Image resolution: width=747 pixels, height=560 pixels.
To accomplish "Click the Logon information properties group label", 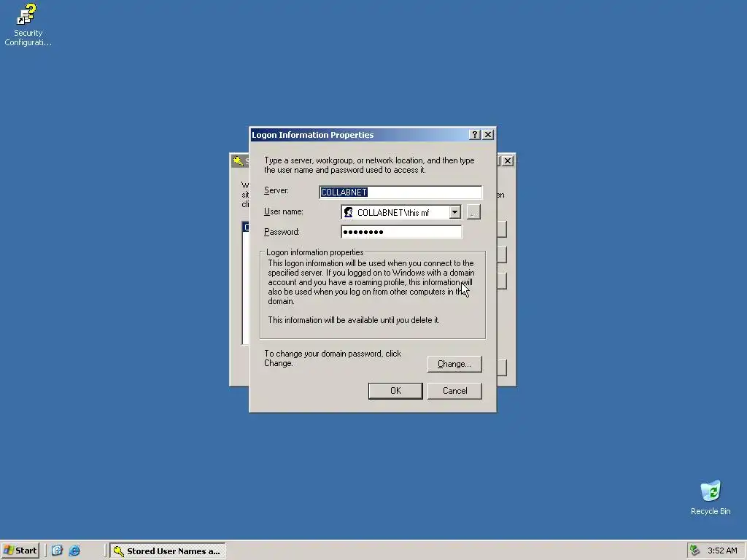I will tap(315, 252).
